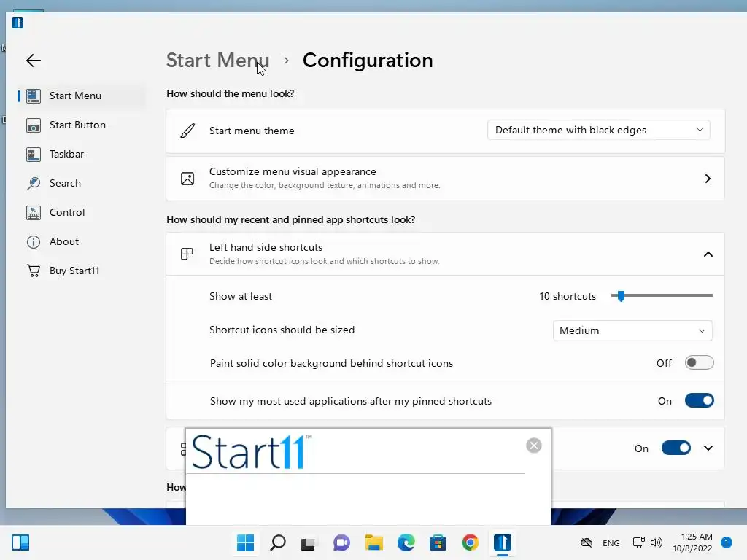This screenshot has height=560, width=747.
Task: Toggle Show most used applications switch
Action: point(700,401)
